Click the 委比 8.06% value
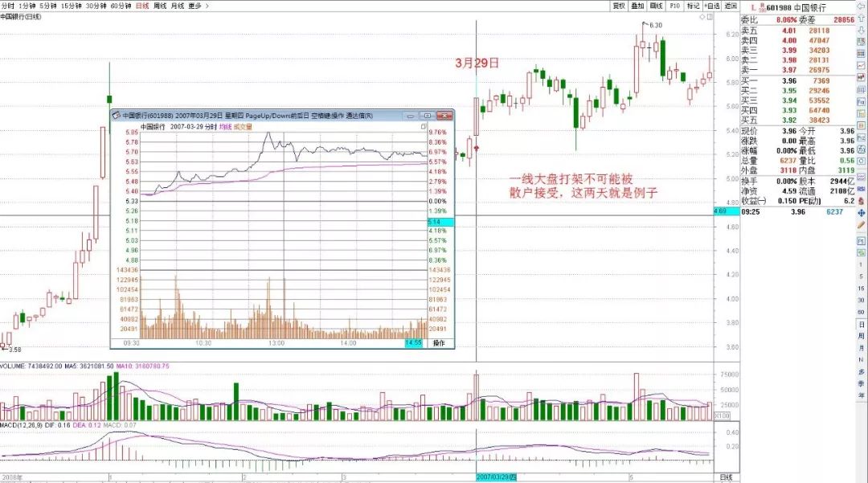Viewport: 868px width, 483px height. [786, 20]
